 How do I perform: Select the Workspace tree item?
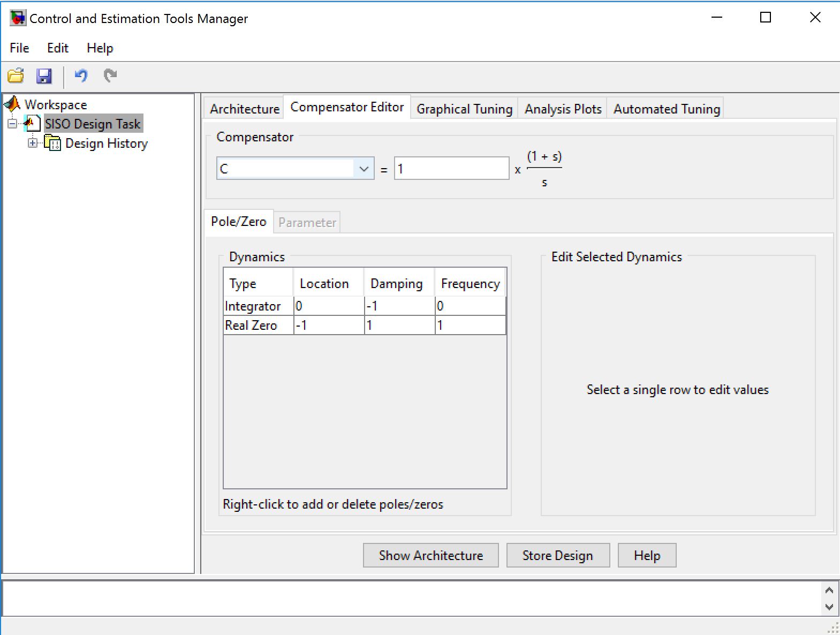point(56,104)
